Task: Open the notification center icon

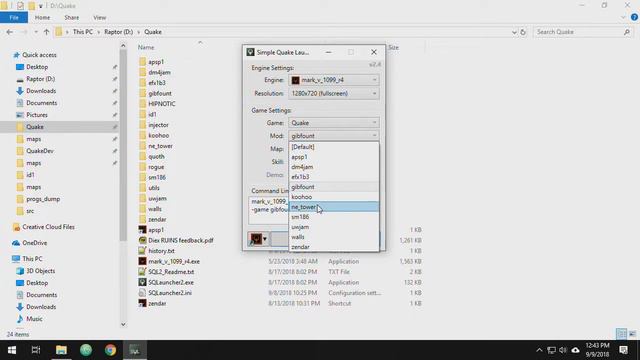Action: [623, 350]
